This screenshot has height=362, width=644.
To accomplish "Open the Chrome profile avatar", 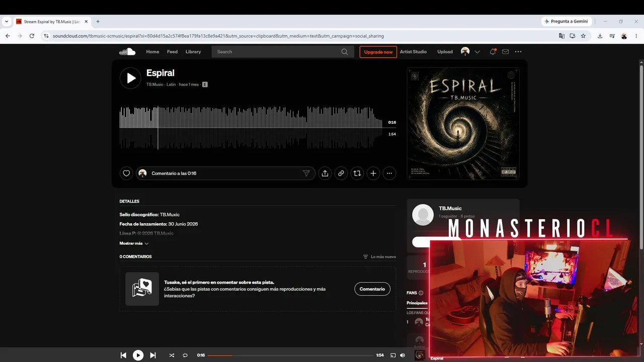I will (624, 36).
